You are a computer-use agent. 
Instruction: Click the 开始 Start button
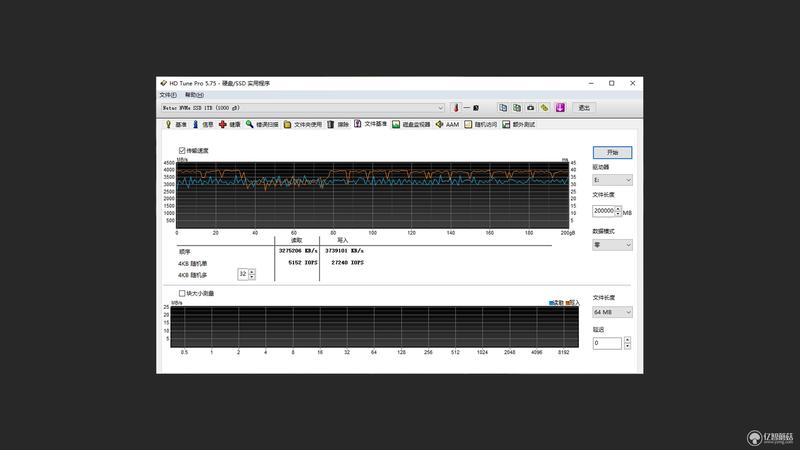pyautogui.click(x=612, y=153)
